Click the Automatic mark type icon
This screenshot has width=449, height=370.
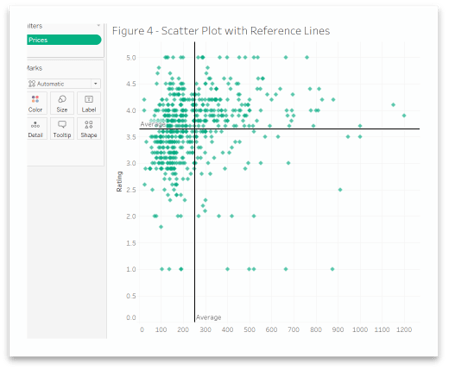click(32, 84)
